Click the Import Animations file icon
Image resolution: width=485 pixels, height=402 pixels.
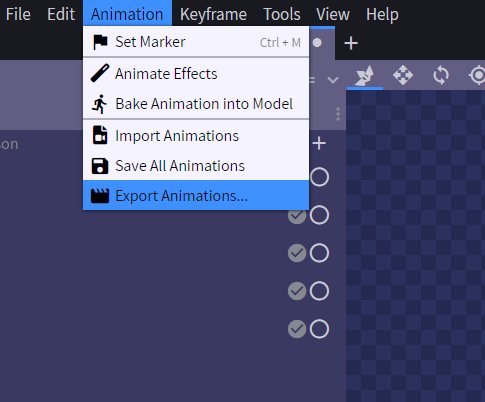[100, 135]
